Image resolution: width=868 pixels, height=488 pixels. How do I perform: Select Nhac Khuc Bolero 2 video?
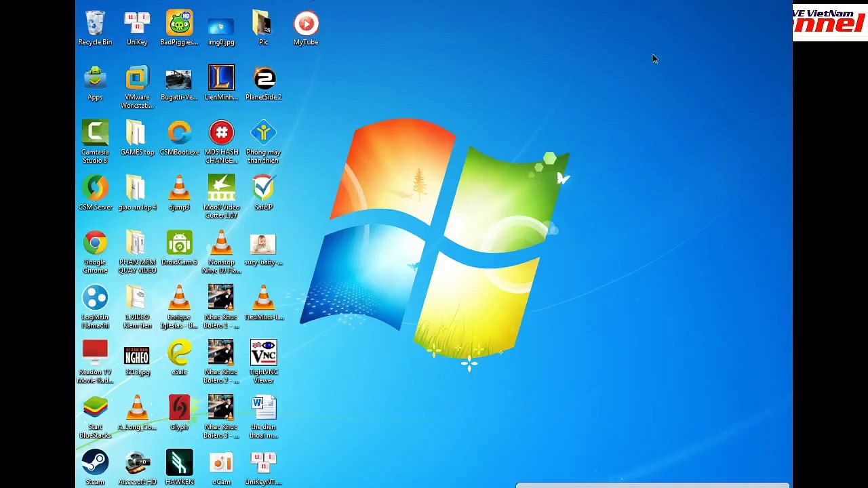coord(221,361)
